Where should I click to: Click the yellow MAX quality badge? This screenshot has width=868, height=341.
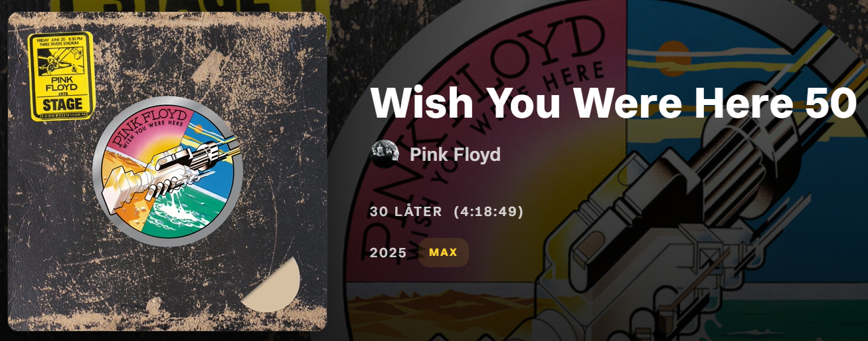coord(443,253)
